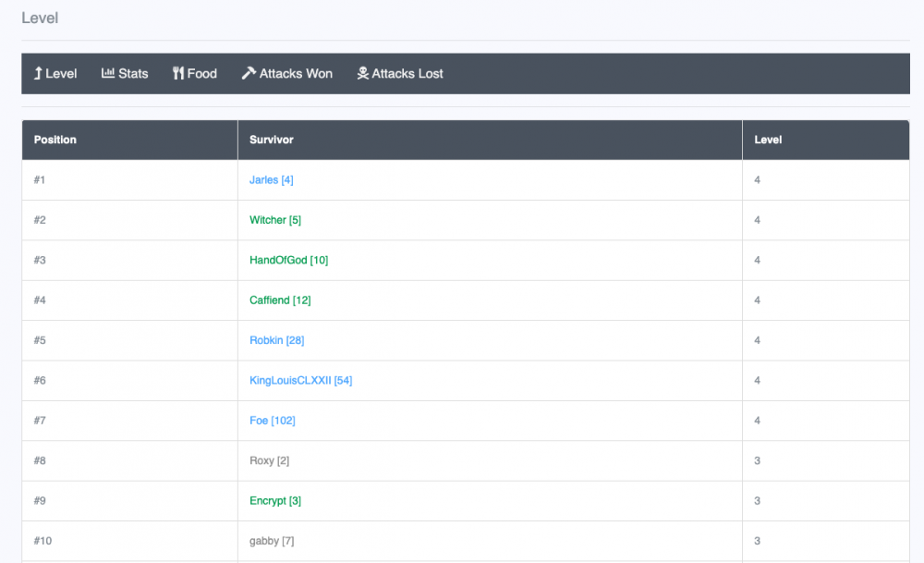The image size is (924, 563).
Task: Click the Position column header
Action: click(55, 141)
